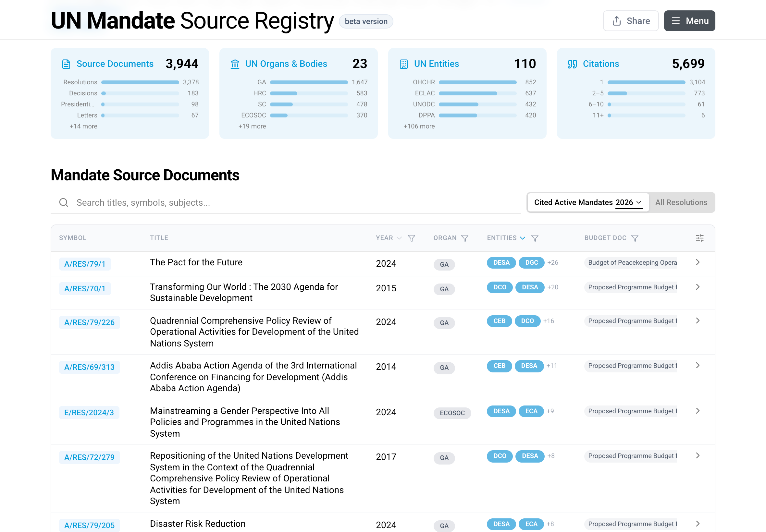Focus the search titles, symbols, subjects field
The image size is (766, 532).
286,203
